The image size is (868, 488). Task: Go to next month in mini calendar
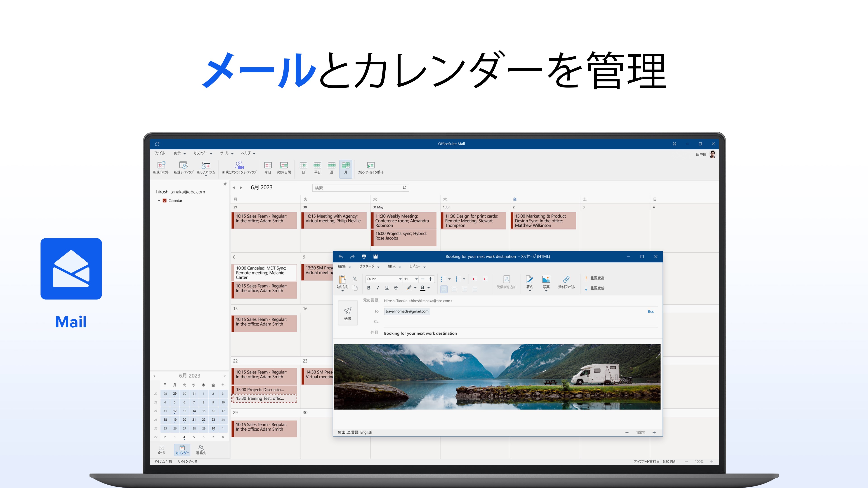pos(225,376)
